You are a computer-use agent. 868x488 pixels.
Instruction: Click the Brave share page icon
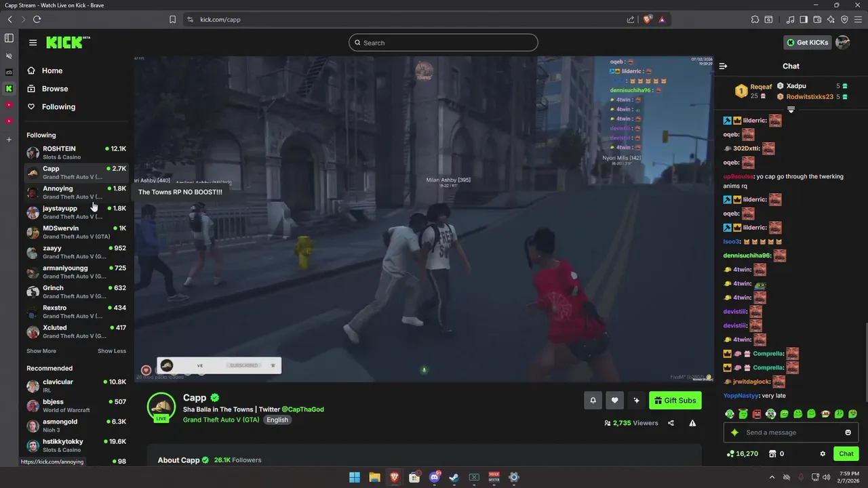tap(631, 19)
